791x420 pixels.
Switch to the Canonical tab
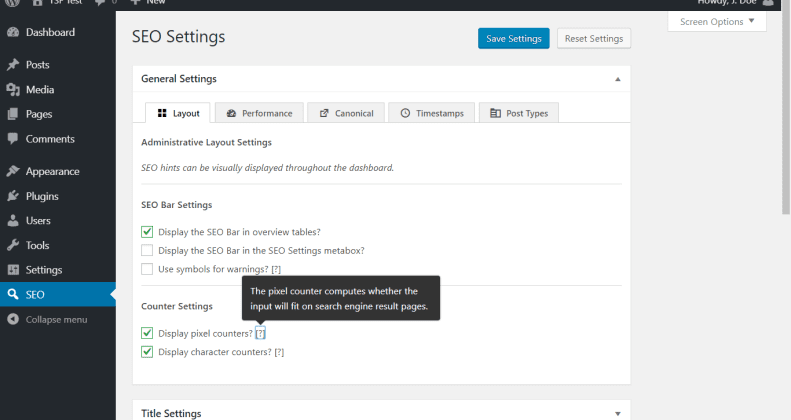(346, 113)
